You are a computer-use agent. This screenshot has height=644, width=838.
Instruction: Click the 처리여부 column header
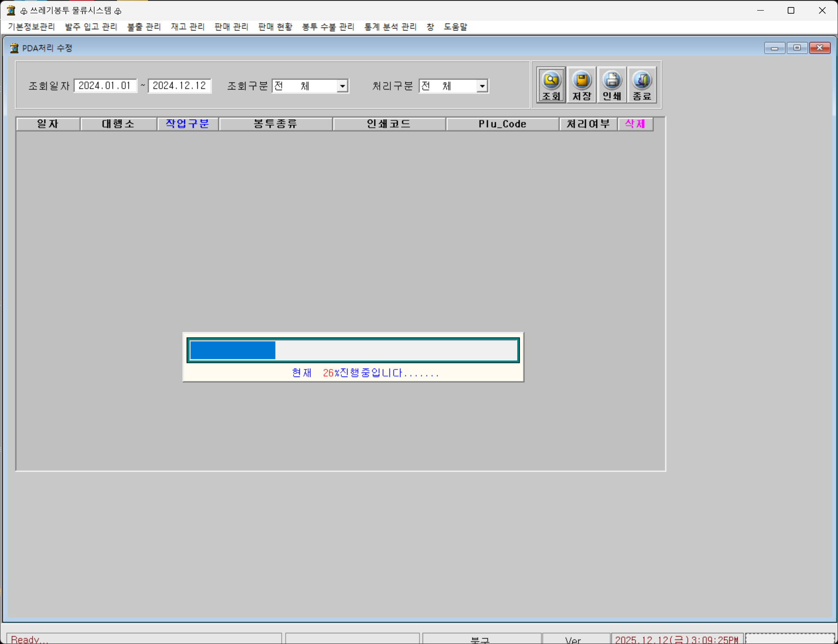tap(588, 124)
